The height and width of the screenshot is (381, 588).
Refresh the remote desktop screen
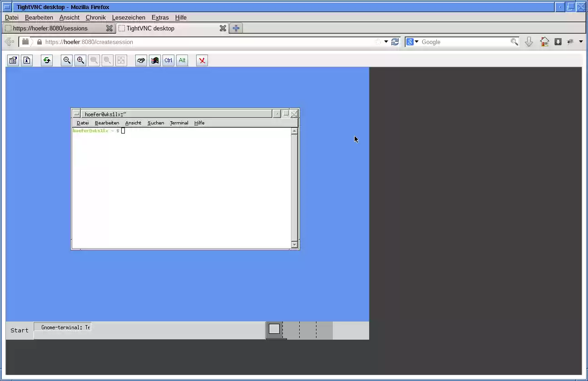tap(47, 60)
